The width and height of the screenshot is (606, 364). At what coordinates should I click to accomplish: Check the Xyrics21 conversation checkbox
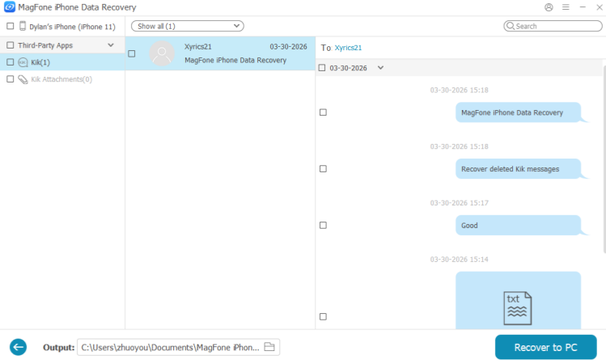[132, 53]
